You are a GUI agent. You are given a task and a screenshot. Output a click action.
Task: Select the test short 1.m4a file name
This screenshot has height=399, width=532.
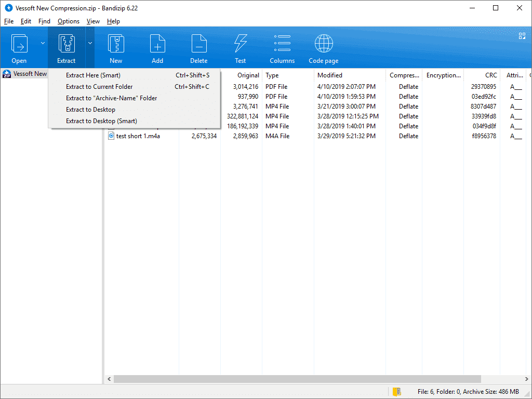138,136
